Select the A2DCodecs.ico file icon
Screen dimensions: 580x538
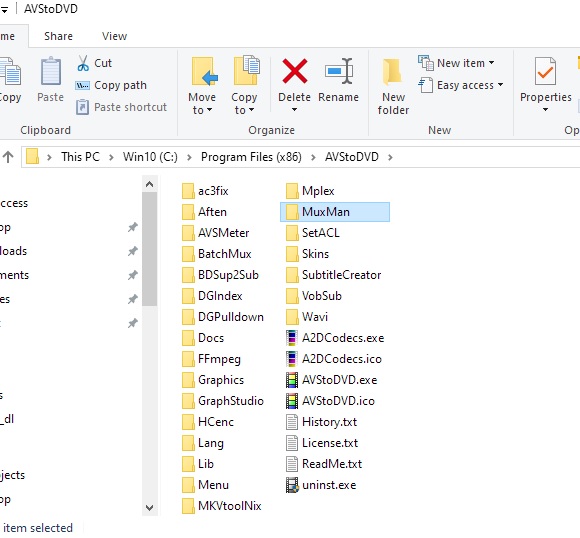click(x=292, y=359)
